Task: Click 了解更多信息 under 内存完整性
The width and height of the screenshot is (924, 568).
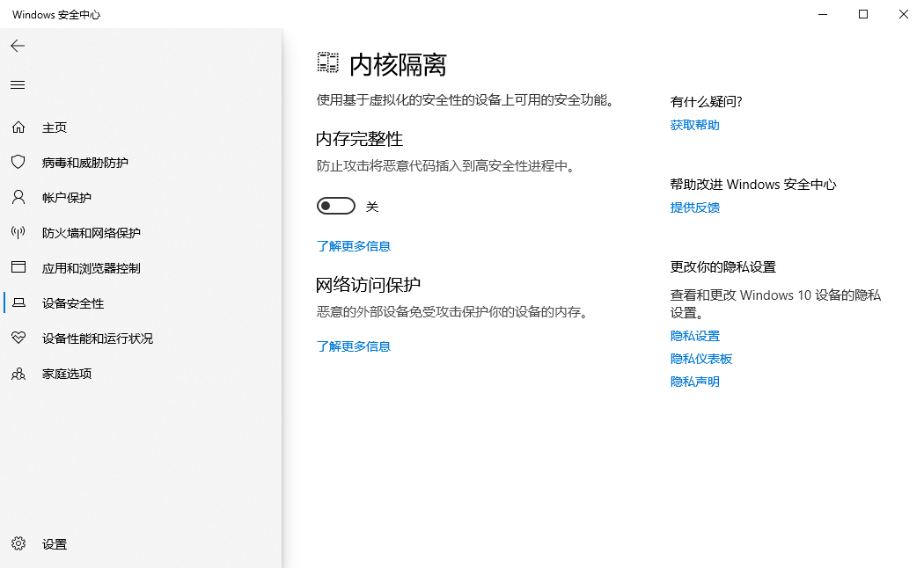Action: coord(354,245)
